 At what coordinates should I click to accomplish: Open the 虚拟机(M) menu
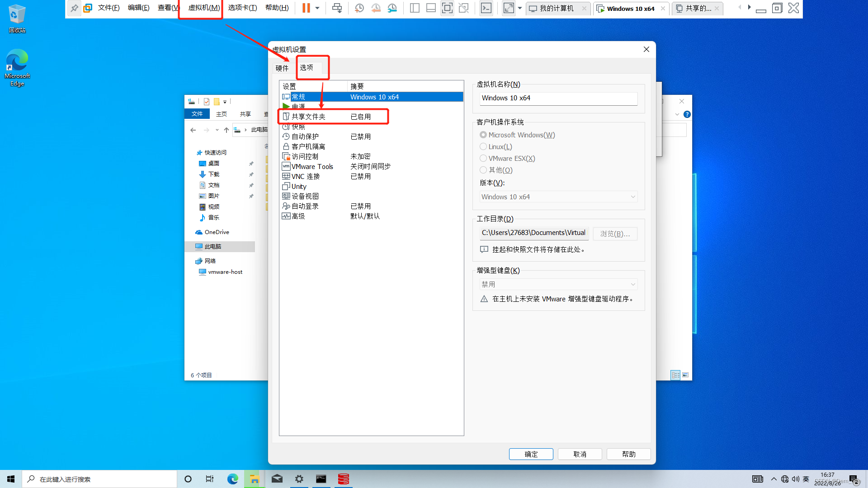click(x=204, y=8)
